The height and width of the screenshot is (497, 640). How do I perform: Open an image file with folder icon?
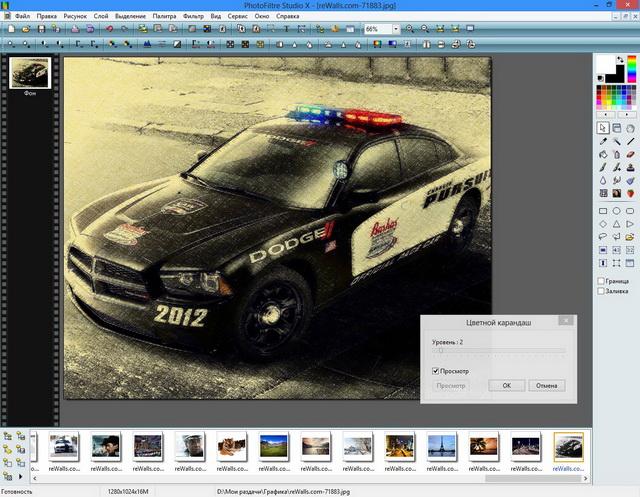click(26, 29)
